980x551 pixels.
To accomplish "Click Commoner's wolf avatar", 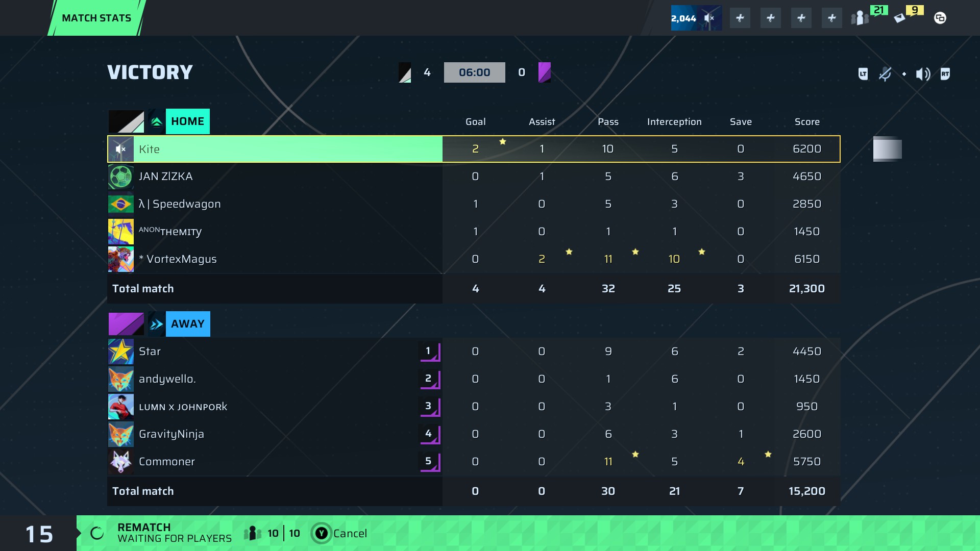I will click(x=121, y=462).
